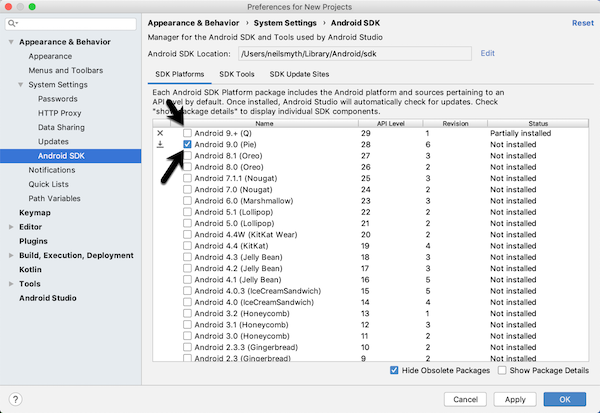Click the X status icon beside Android 9.+ (Q)
This screenshot has width=600, height=413.
(160, 133)
